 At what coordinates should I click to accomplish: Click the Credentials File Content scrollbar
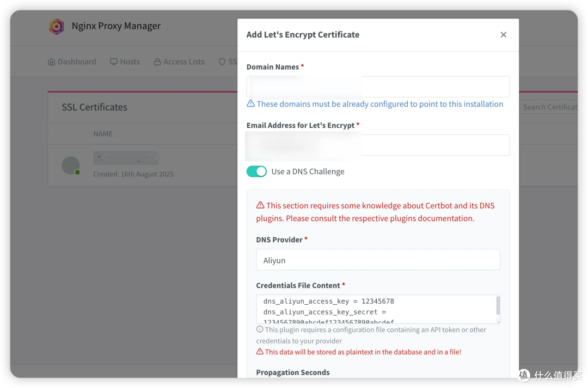click(498, 306)
